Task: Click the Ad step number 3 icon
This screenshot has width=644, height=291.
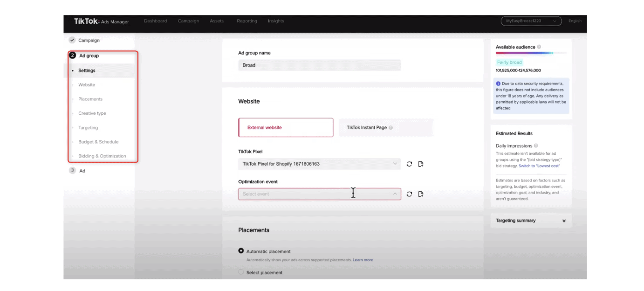Action: pyautogui.click(x=72, y=171)
